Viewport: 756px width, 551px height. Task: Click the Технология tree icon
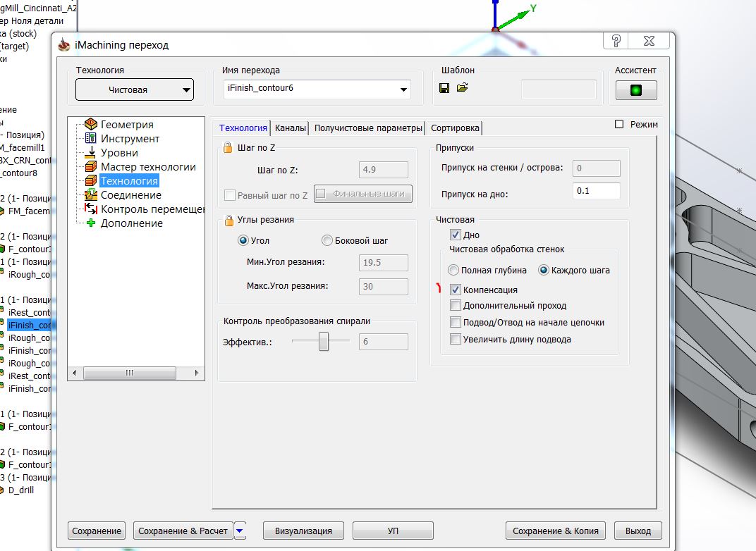pos(91,180)
